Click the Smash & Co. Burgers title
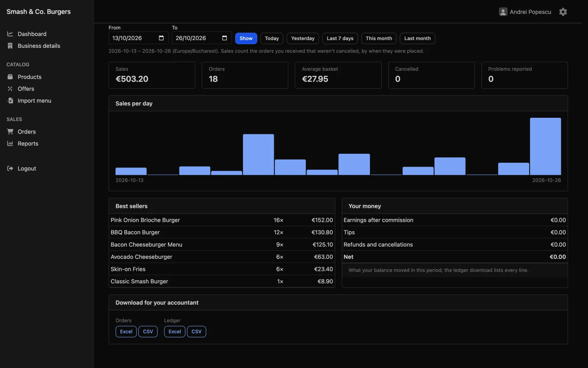The height and width of the screenshot is (368, 588). point(39,12)
